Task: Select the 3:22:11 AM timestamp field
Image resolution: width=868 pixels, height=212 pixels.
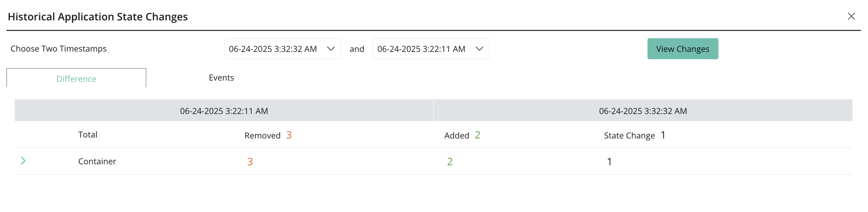Action: point(431,49)
